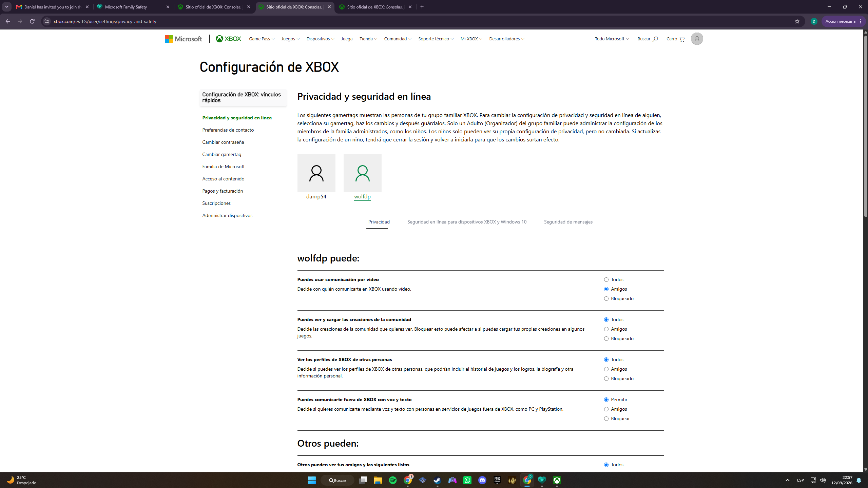Bookmark this page with the star icon

coord(797,21)
